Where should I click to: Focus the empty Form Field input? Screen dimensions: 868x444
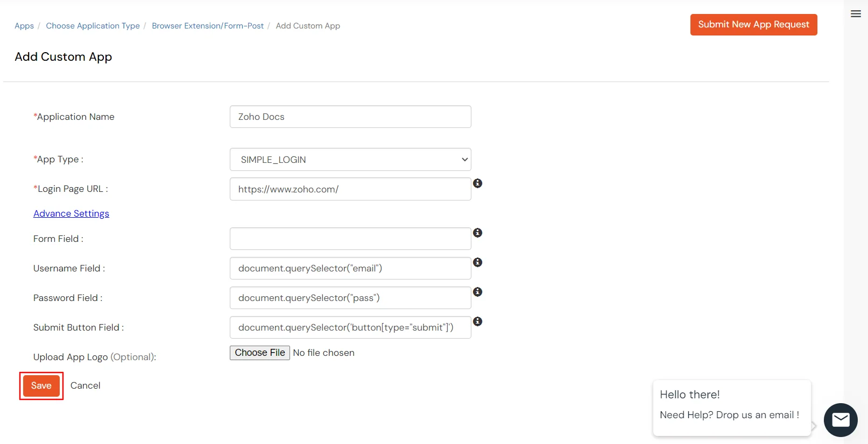[350, 239]
